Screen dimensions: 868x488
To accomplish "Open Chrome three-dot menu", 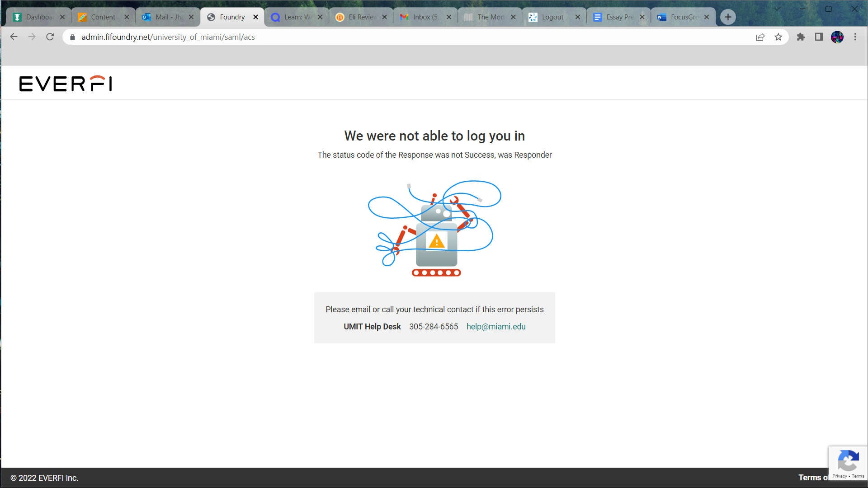I will [855, 37].
